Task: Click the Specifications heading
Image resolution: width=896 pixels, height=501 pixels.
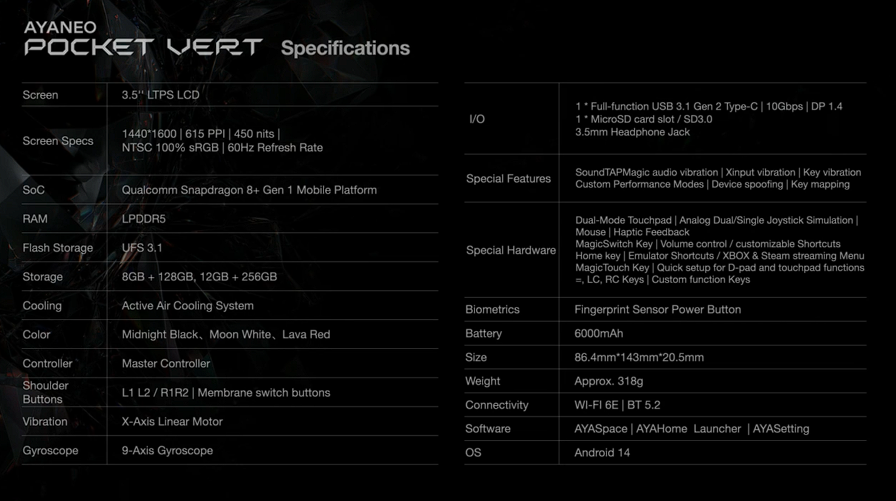Action: (345, 48)
